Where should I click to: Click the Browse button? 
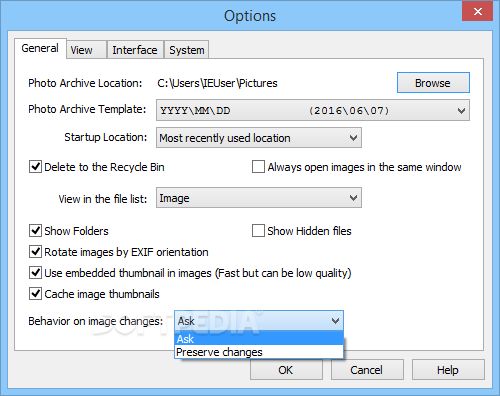click(433, 83)
